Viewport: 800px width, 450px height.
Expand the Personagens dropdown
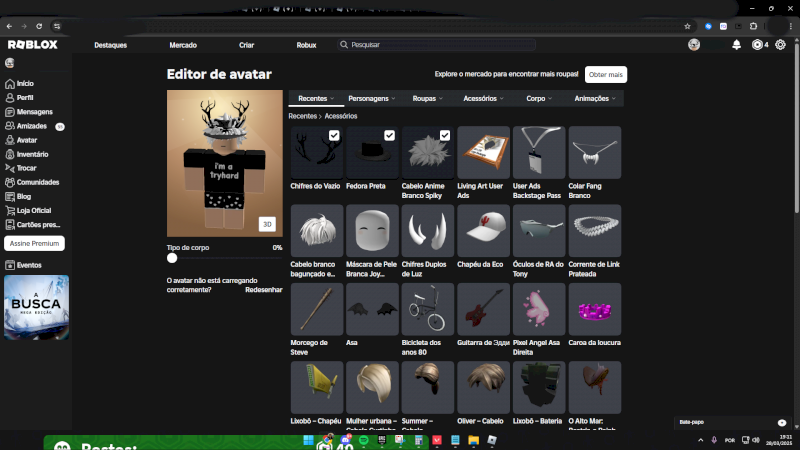tap(371, 98)
